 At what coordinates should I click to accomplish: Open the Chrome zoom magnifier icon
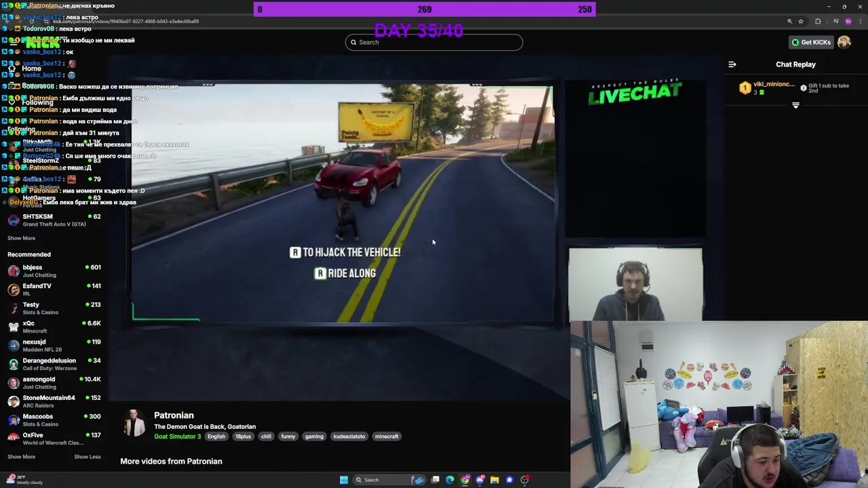[789, 21]
